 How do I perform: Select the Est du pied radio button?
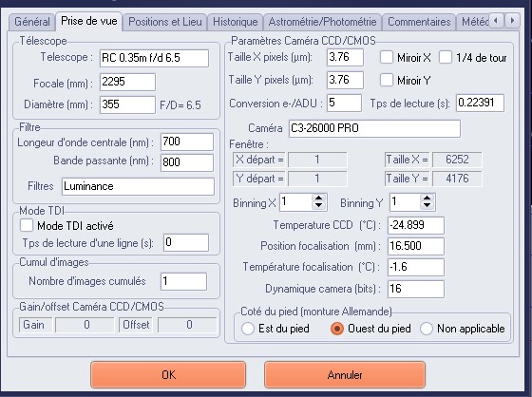point(248,329)
